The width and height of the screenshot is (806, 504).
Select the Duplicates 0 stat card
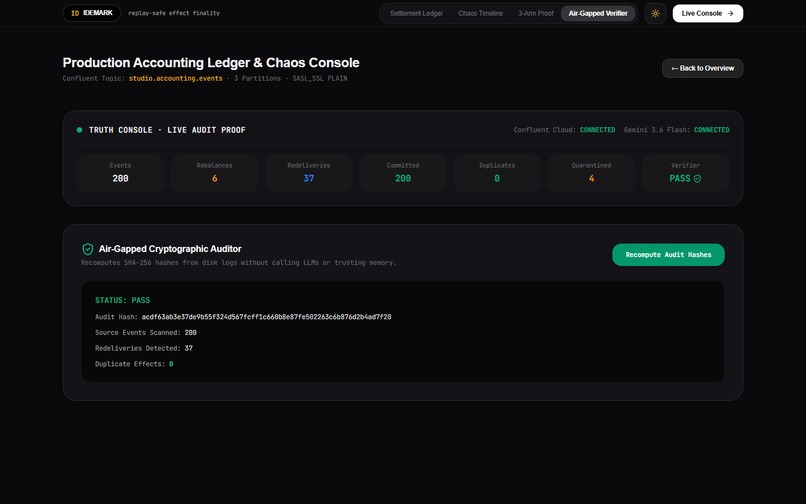click(497, 173)
